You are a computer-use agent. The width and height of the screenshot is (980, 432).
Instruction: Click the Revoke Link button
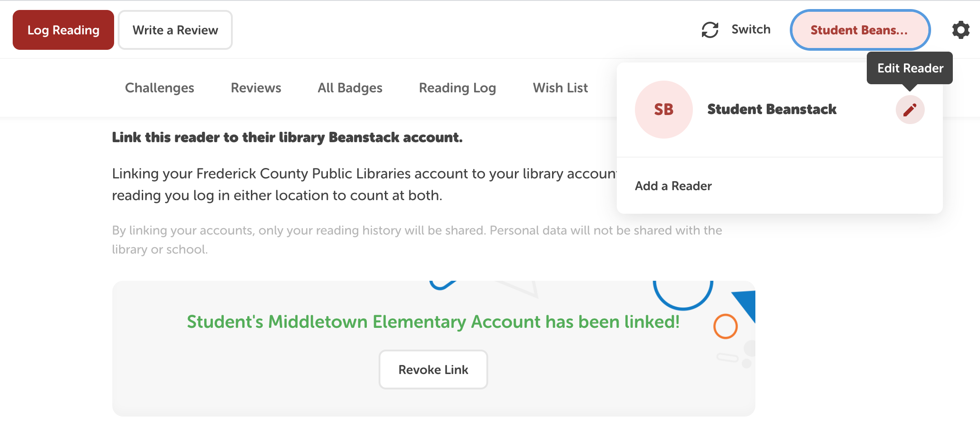point(433,370)
